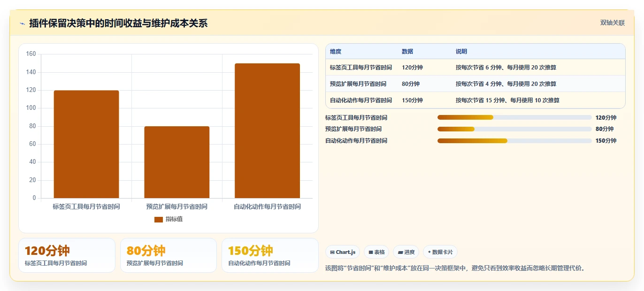Open the 120分钟 summary card
Image resolution: width=644 pixels, height=291 pixels.
[67, 255]
